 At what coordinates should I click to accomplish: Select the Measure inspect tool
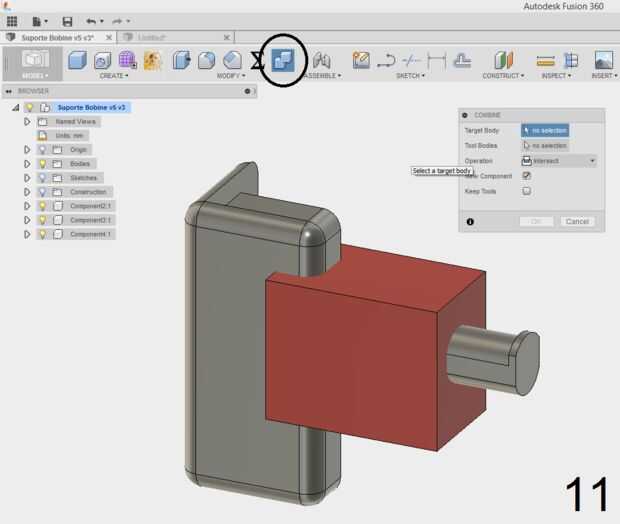click(545, 61)
